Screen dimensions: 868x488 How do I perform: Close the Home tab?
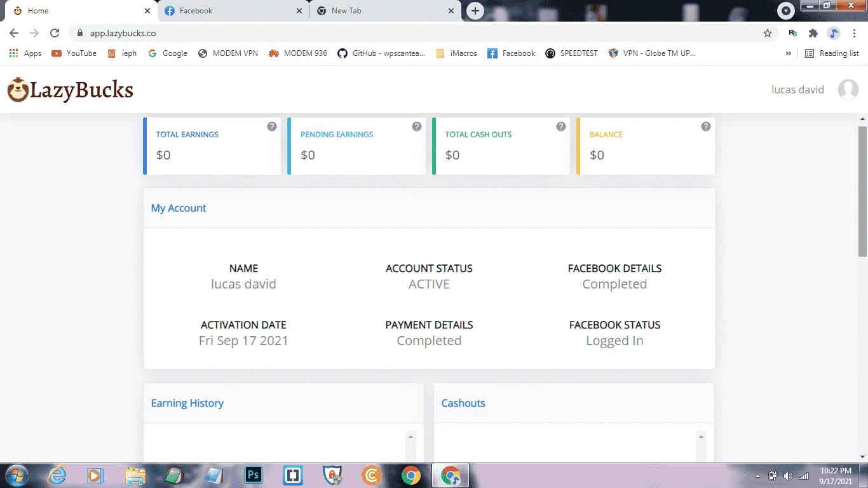[147, 11]
